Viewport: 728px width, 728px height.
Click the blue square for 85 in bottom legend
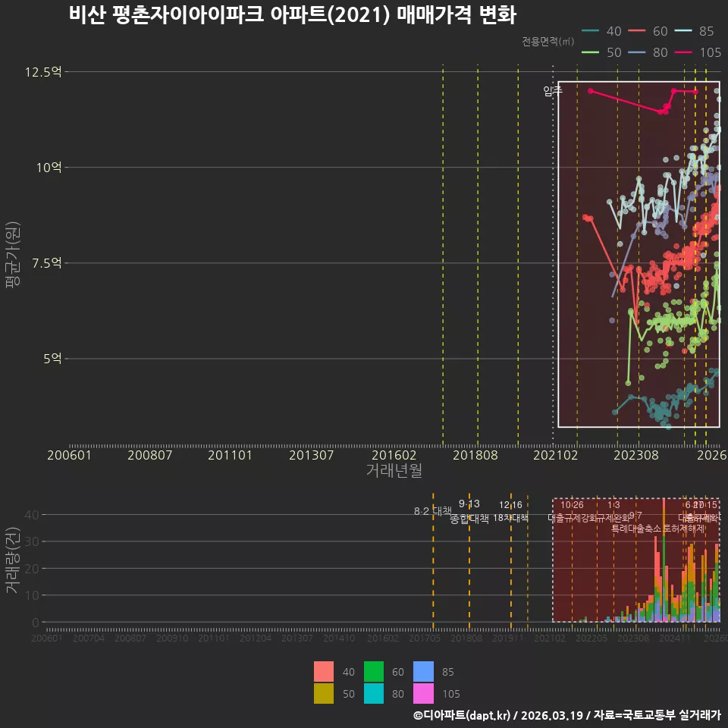(423, 671)
